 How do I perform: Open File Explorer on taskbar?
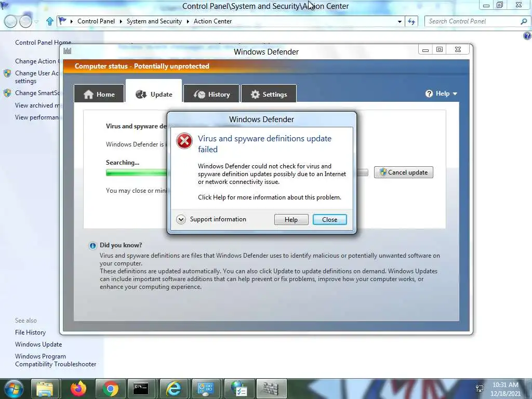tap(45, 389)
